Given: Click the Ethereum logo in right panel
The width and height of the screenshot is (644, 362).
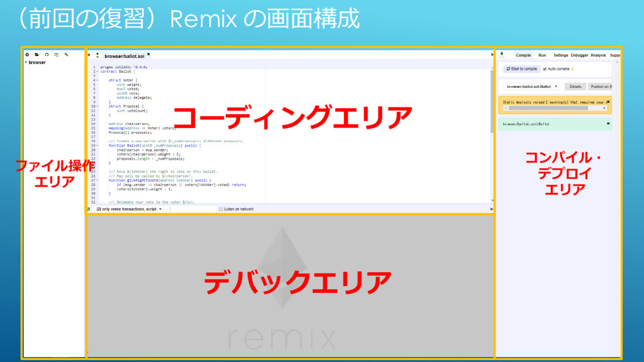Looking at the screenshot, I should point(502,54).
